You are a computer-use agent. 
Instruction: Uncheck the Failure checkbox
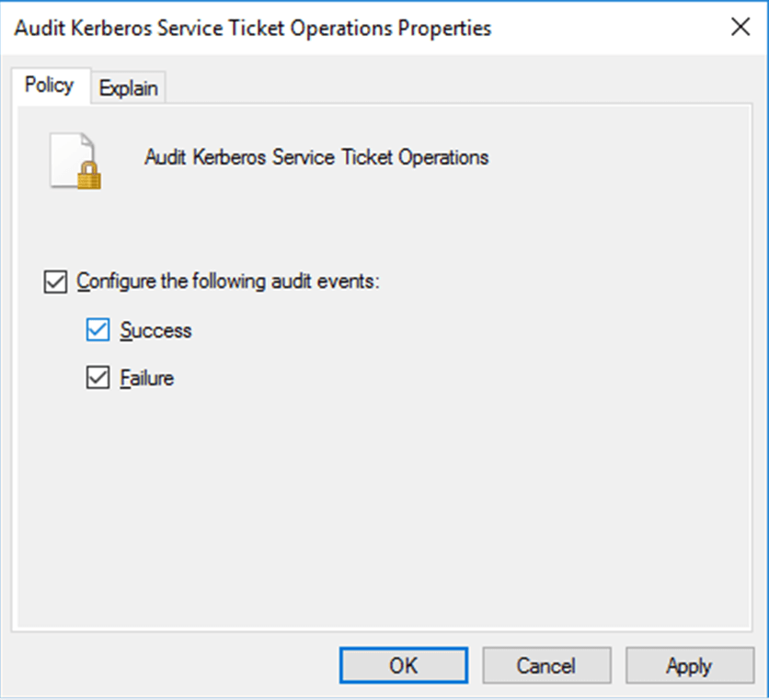pyautogui.click(x=98, y=378)
